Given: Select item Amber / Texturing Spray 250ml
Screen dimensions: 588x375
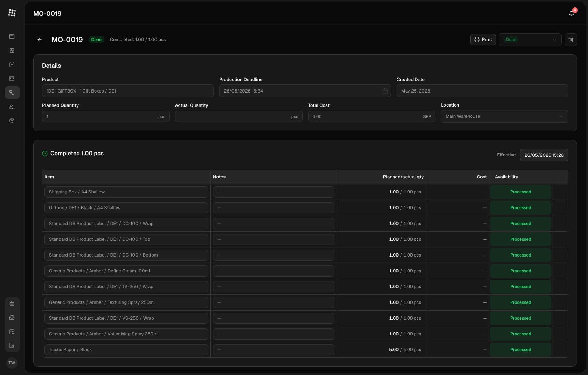Looking at the screenshot, I should (126, 302).
